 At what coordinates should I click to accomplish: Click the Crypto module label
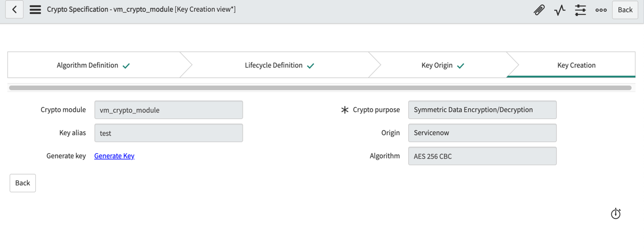63,110
